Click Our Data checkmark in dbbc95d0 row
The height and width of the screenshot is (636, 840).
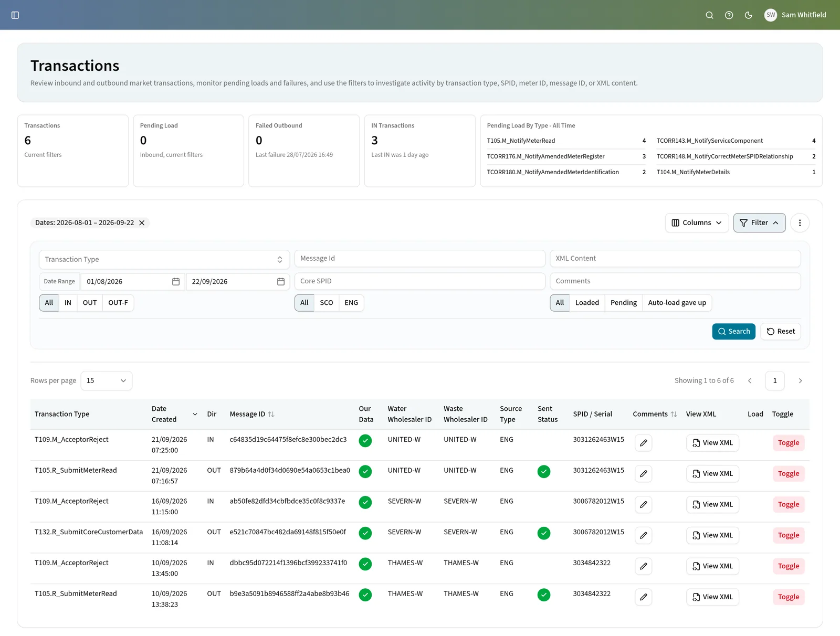click(x=365, y=564)
